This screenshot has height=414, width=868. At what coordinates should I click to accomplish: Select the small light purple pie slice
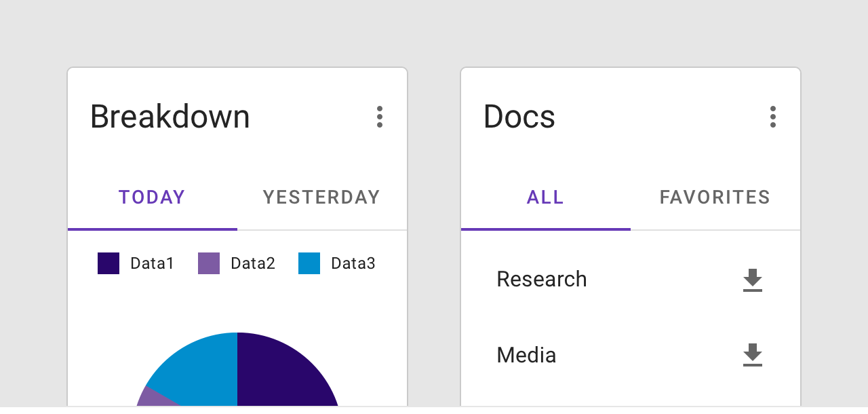[x=153, y=398]
